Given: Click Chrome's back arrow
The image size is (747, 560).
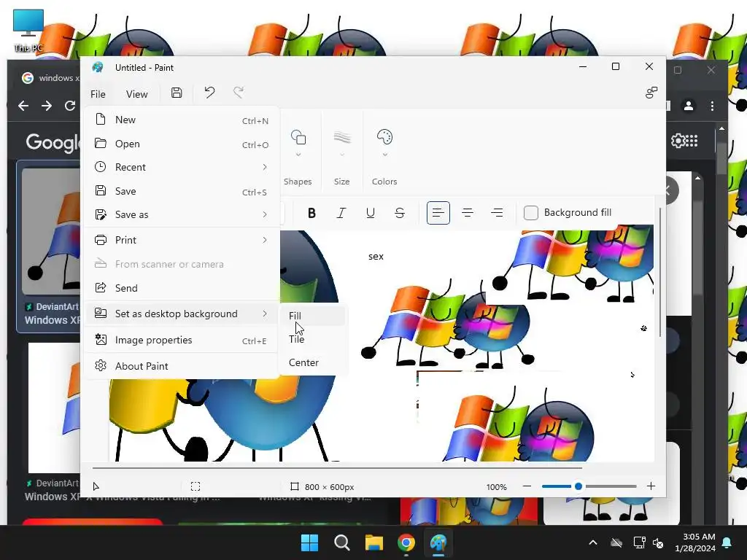Looking at the screenshot, I should click(23, 106).
